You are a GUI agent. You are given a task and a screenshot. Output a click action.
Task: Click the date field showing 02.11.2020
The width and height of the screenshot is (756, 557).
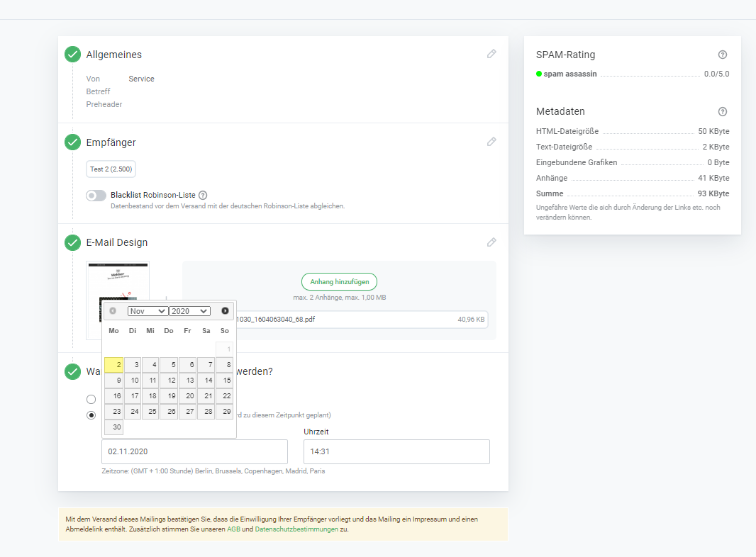(194, 451)
